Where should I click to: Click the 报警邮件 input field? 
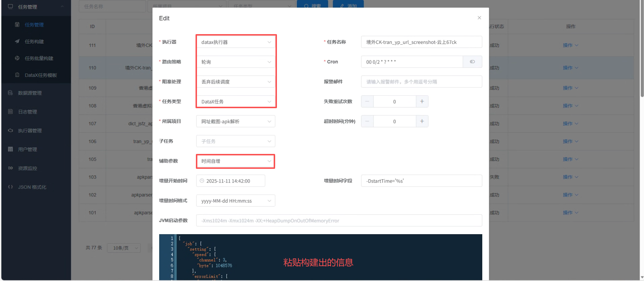(x=421, y=82)
